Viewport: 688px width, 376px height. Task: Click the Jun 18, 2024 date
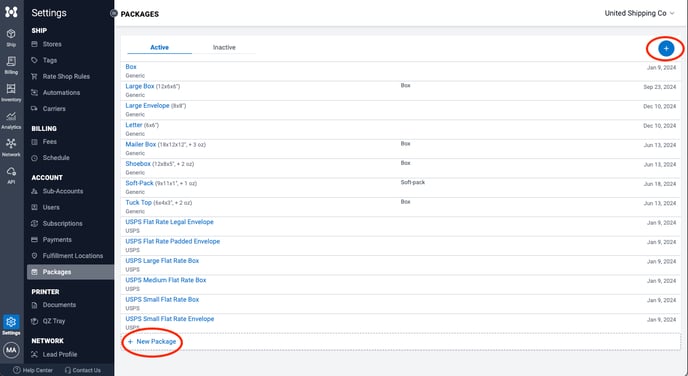[659, 184]
